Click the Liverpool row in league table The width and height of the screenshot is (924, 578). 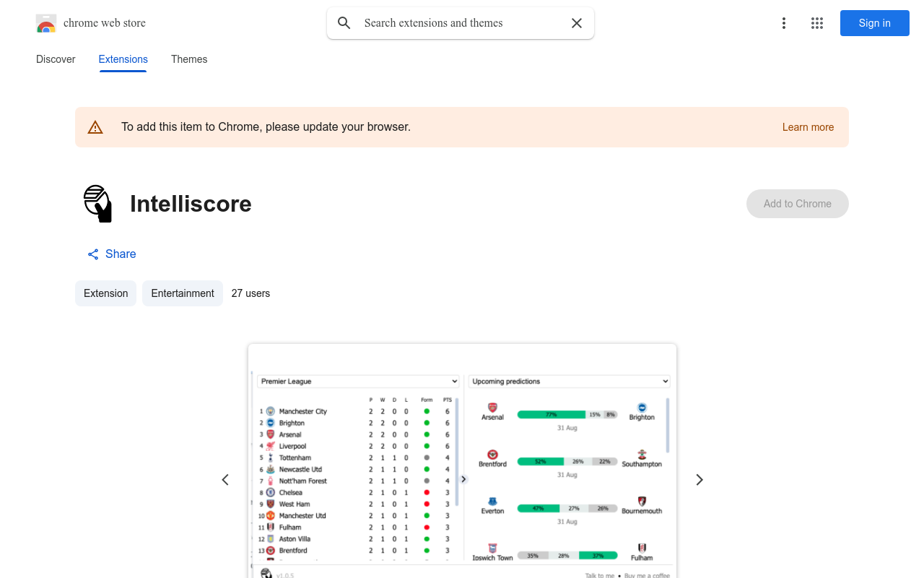[355, 446]
